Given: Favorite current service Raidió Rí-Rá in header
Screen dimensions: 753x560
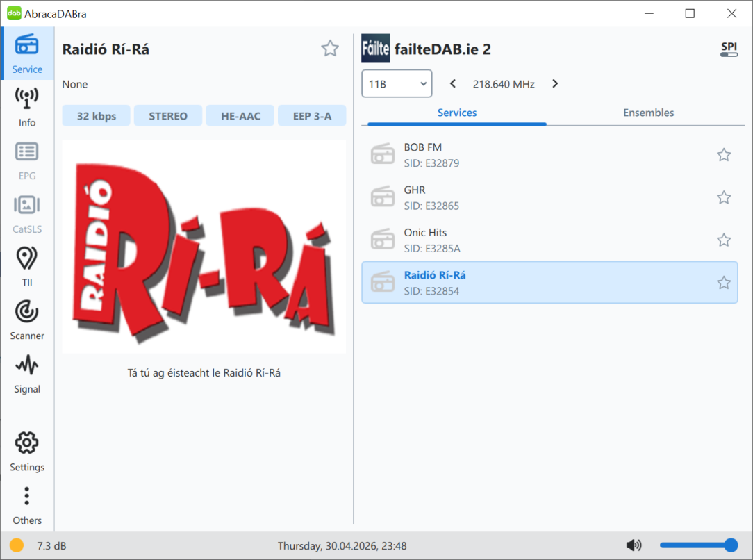Looking at the screenshot, I should coord(330,49).
